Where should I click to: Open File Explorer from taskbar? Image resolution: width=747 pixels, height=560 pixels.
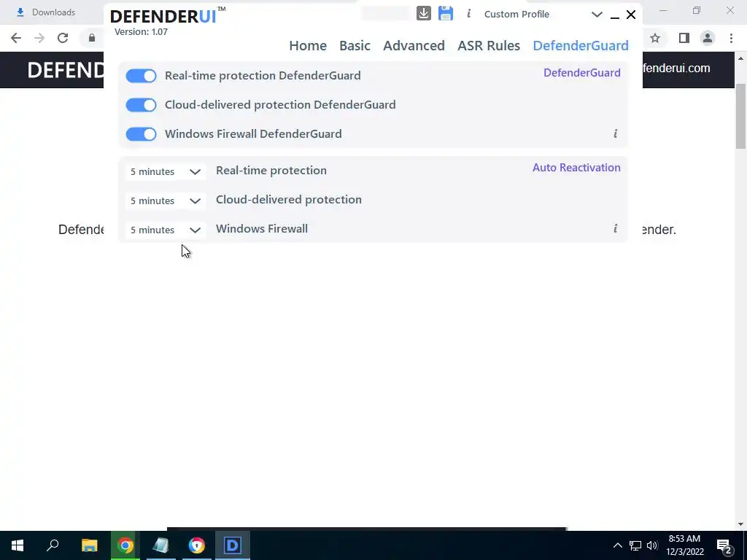click(x=89, y=545)
